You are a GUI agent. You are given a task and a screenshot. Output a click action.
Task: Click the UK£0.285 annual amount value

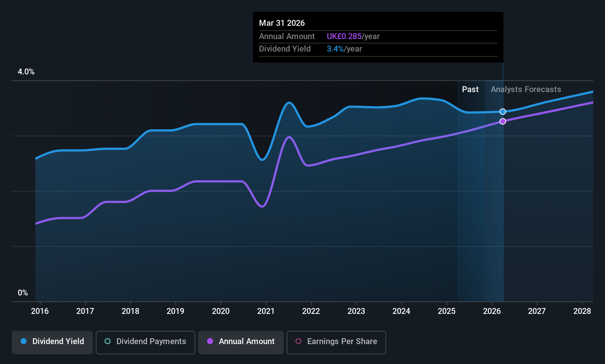344,36
